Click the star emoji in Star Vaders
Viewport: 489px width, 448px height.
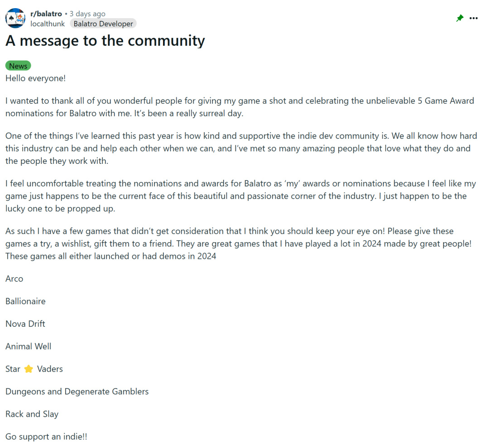point(29,369)
